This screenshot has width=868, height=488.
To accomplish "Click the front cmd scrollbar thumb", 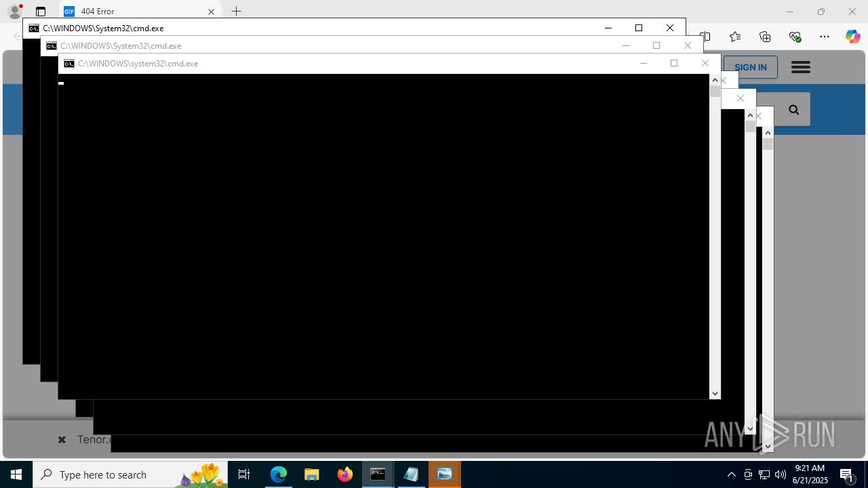I will (715, 91).
